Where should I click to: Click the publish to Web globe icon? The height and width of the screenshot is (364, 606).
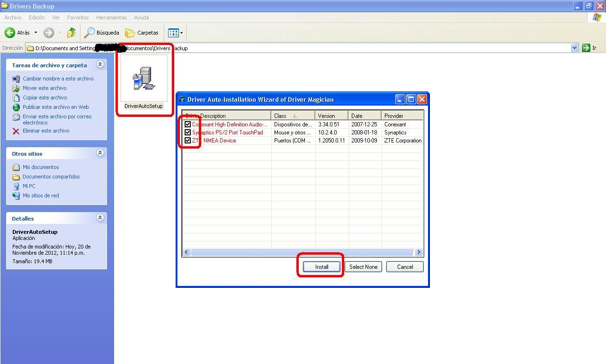click(x=16, y=107)
